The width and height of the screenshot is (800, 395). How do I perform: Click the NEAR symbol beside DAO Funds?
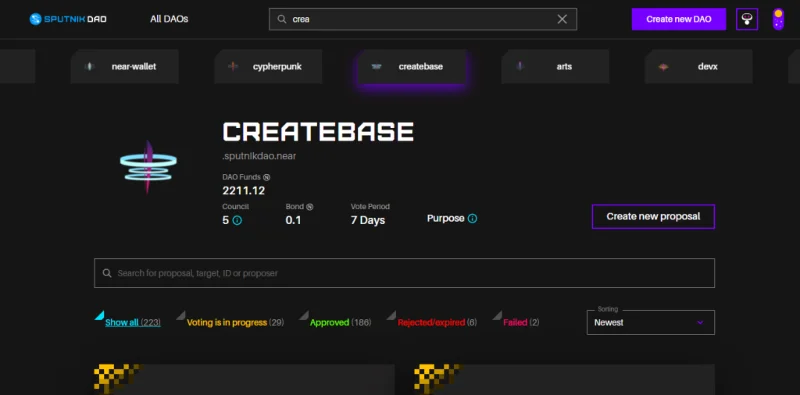[x=266, y=178]
